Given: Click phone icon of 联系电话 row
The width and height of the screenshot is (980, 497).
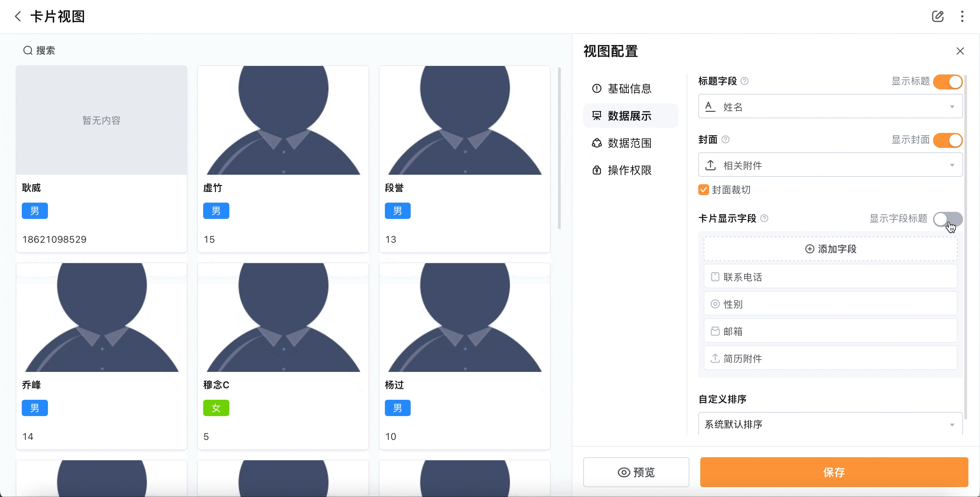Looking at the screenshot, I should pos(715,277).
